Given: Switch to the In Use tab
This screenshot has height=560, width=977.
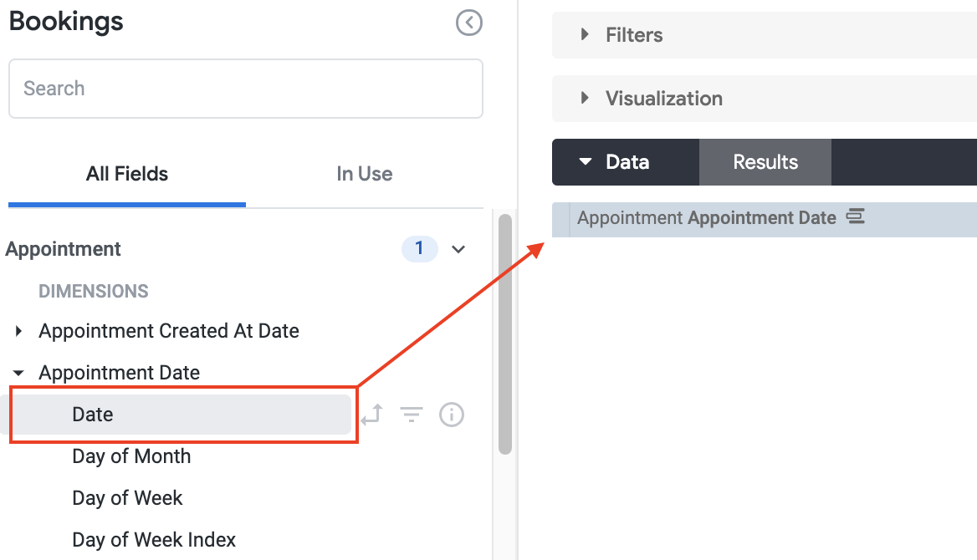Looking at the screenshot, I should (365, 174).
